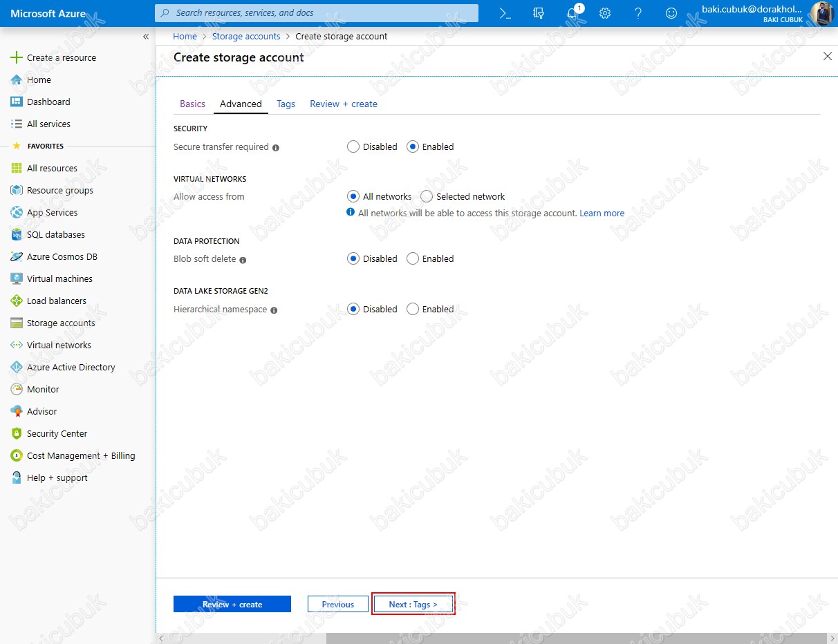
Task: Click the App Services globe icon
Action: click(17, 212)
